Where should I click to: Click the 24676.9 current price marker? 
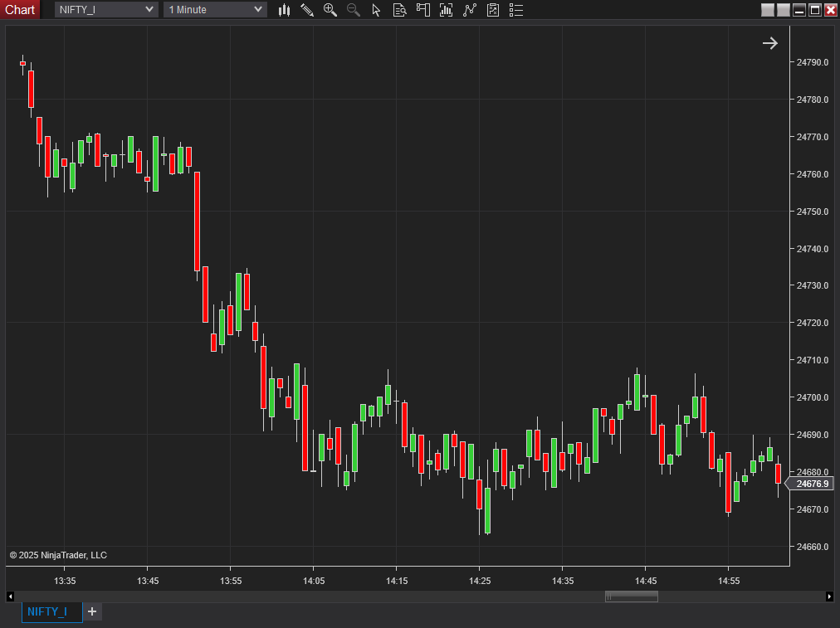[810, 483]
